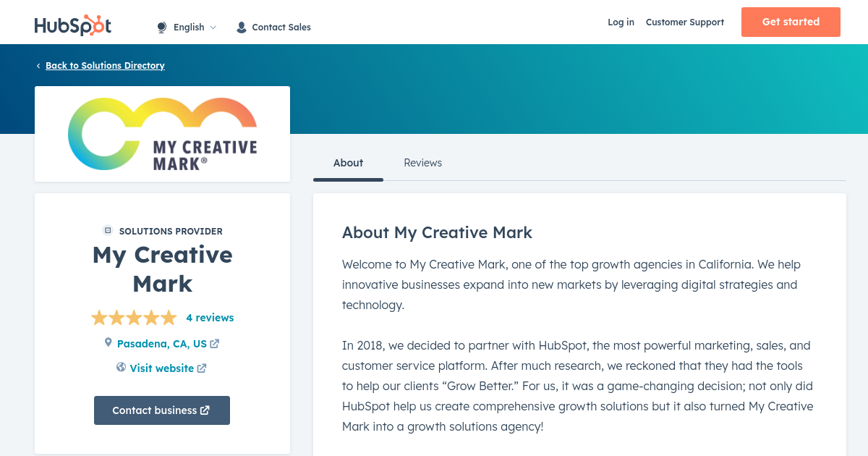Click the globe language icon
Screen dimensions: 868x456
tap(162, 28)
